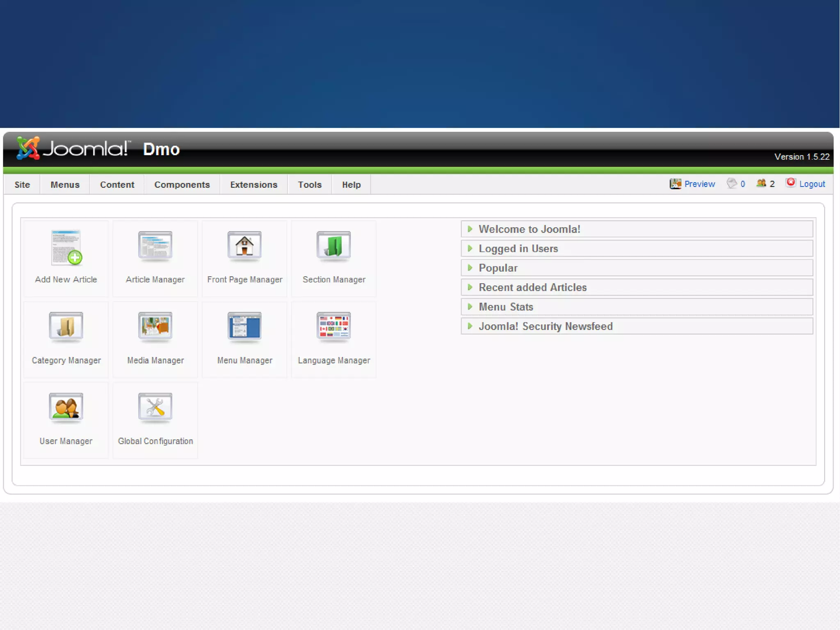Screen dimensions: 840x630
Task: Expand the Welcome to Joomla! panel
Action: click(x=529, y=229)
